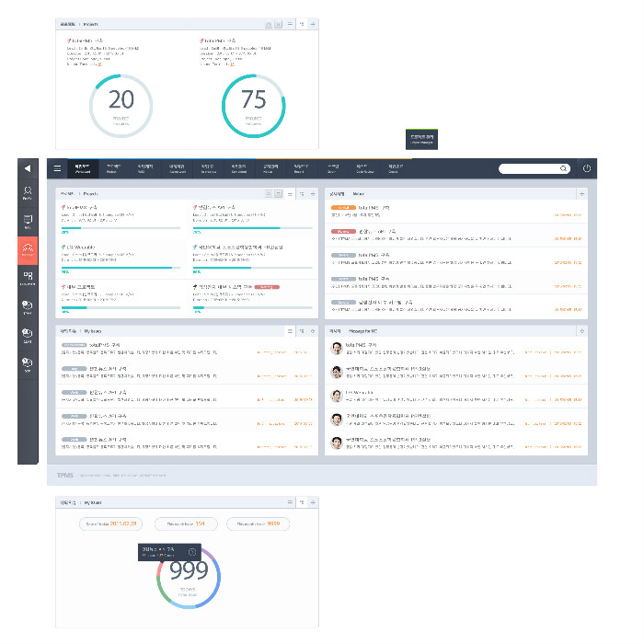This screenshot has height=644, width=644.
Task: Open the Project tab next to Dashboard
Action: [x=112, y=168]
